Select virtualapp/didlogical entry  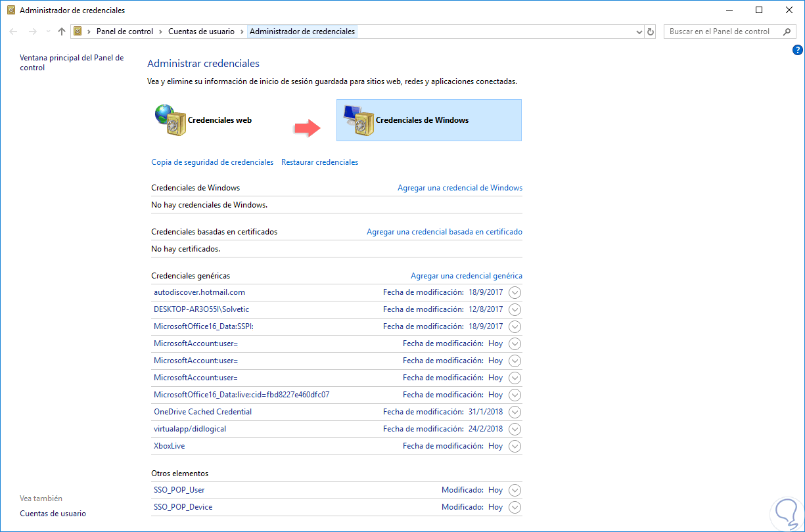190,429
